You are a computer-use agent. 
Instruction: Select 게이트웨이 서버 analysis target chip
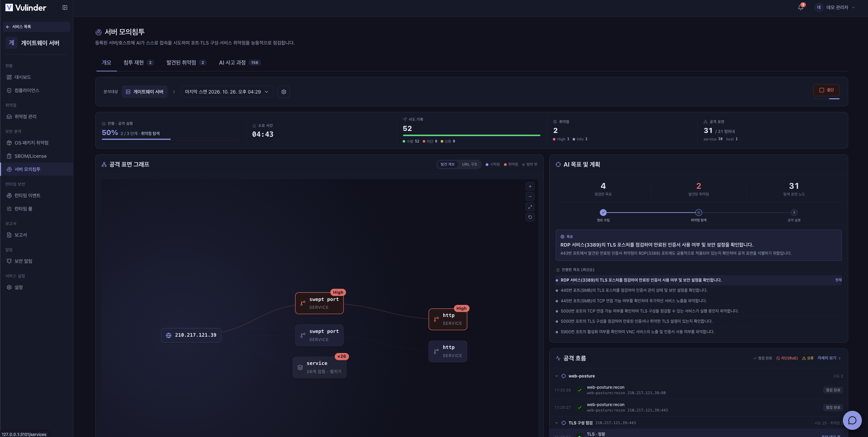point(144,92)
